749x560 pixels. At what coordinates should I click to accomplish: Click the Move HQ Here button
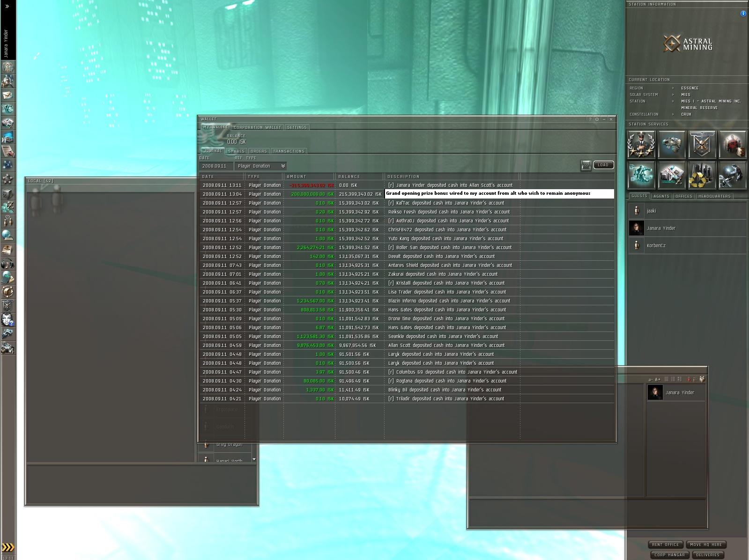706,545
